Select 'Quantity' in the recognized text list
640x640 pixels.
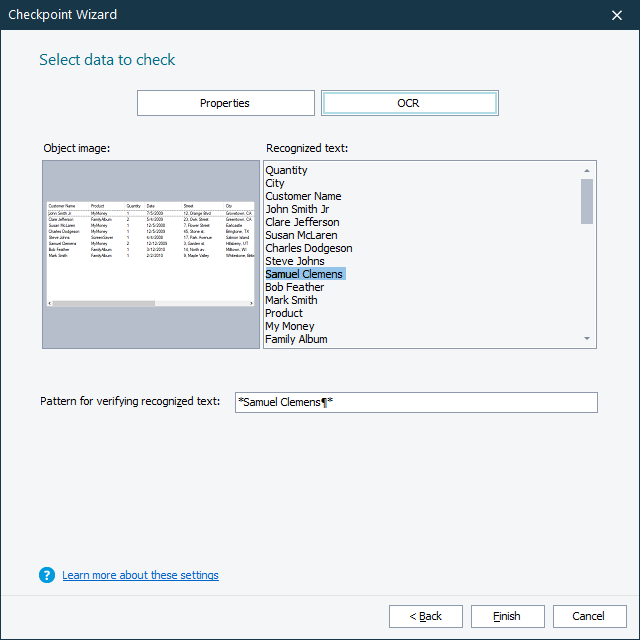point(287,171)
